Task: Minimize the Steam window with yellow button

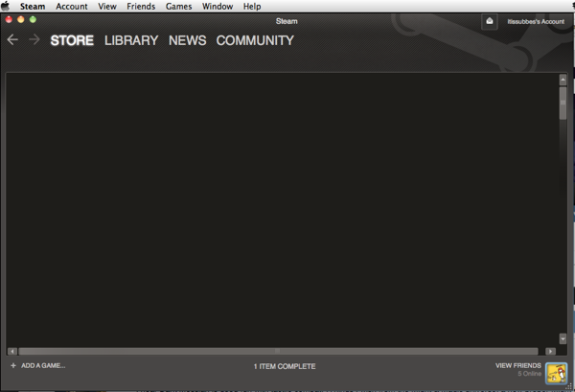Action: click(x=21, y=19)
